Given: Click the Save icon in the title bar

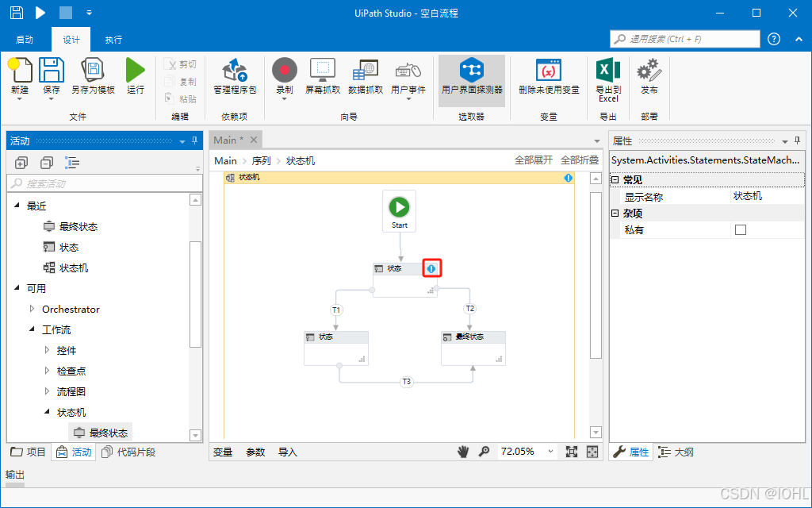Looking at the screenshot, I should tap(17, 13).
